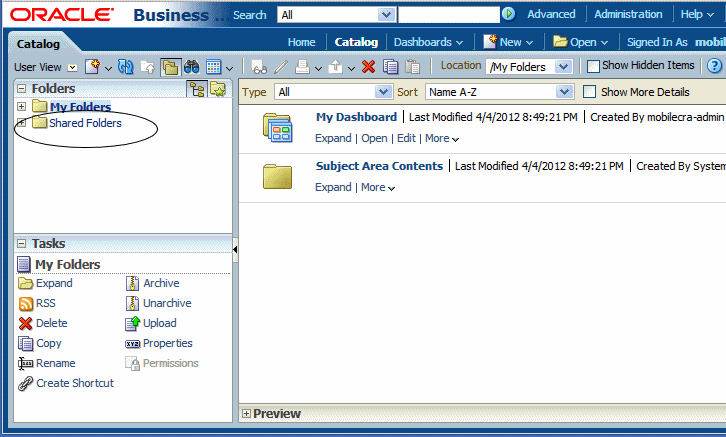Image resolution: width=726 pixels, height=437 pixels.
Task: Expand the My Folders tree node
Action: point(21,106)
